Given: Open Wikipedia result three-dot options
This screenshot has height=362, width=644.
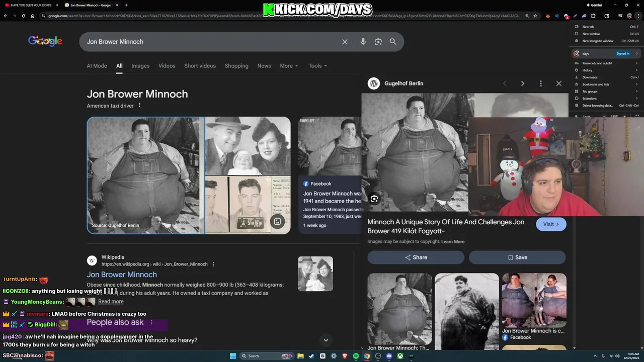Looking at the screenshot, I should coord(213,264).
